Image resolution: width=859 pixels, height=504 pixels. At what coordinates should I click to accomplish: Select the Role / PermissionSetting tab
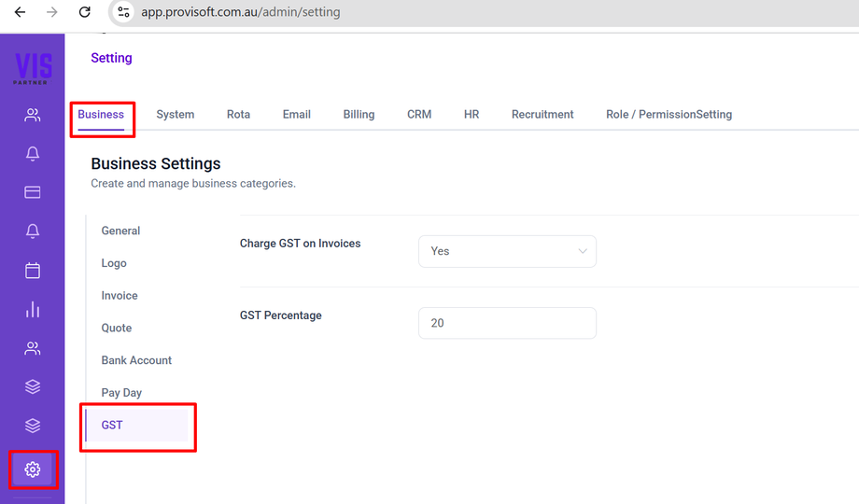point(669,114)
